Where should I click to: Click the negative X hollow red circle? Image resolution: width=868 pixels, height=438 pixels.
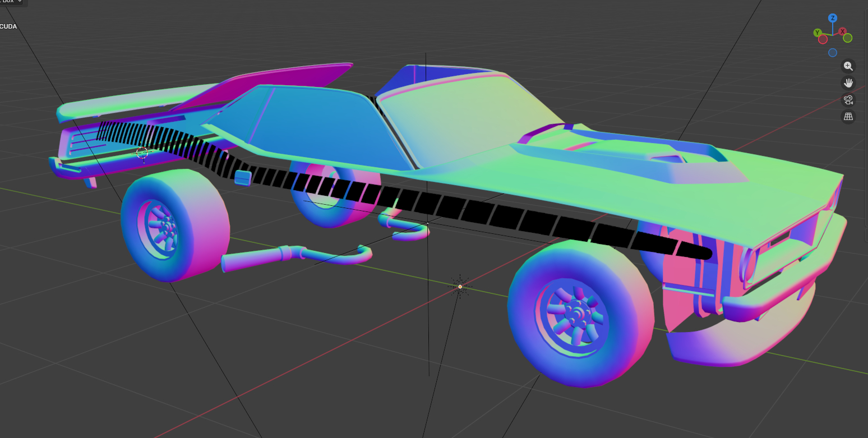point(823,39)
